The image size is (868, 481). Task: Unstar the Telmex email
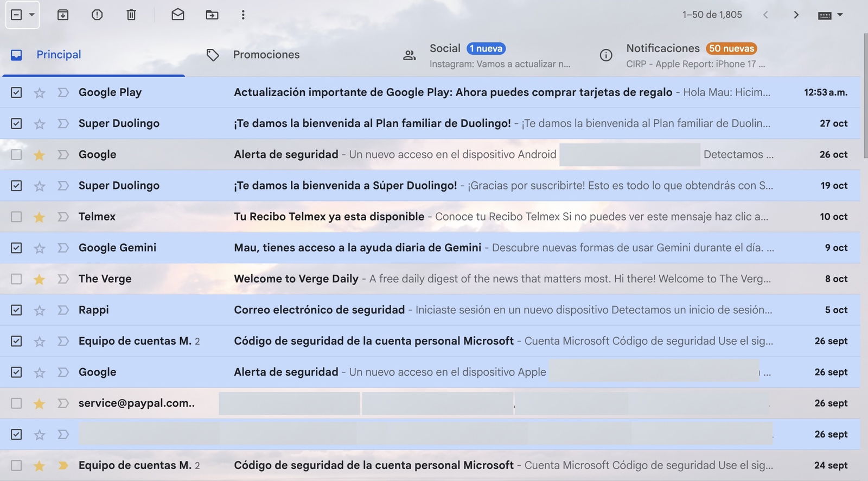(39, 217)
